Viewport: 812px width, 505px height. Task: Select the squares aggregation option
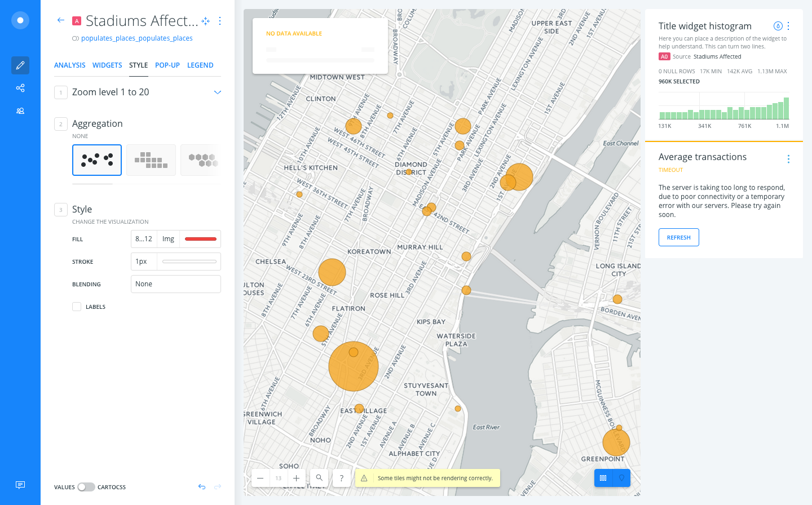(x=151, y=160)
